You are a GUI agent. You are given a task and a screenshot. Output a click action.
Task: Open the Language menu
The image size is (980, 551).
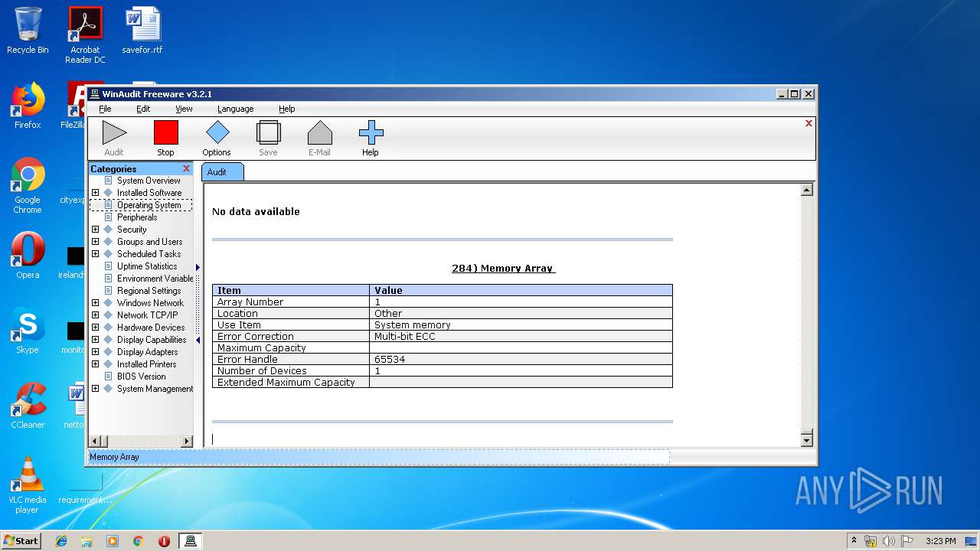point(235,109)
